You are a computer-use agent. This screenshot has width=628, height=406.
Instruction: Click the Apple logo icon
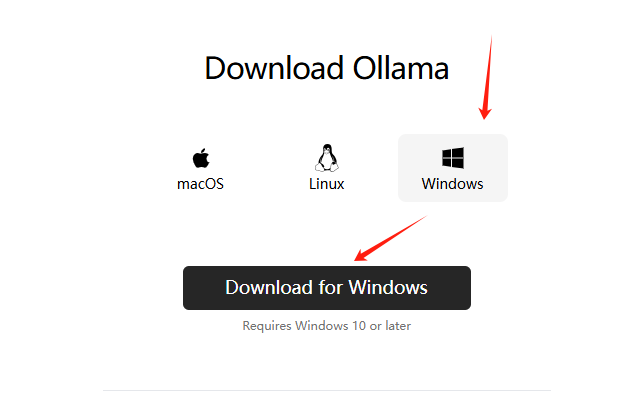201,158
